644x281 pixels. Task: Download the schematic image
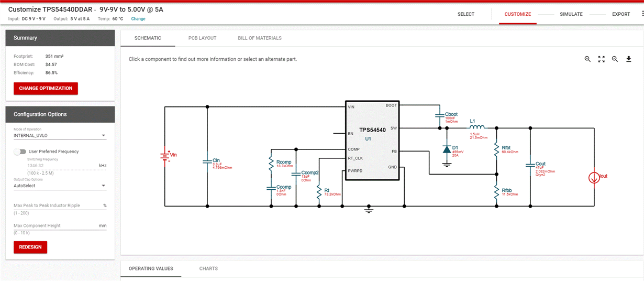point(628,59)
